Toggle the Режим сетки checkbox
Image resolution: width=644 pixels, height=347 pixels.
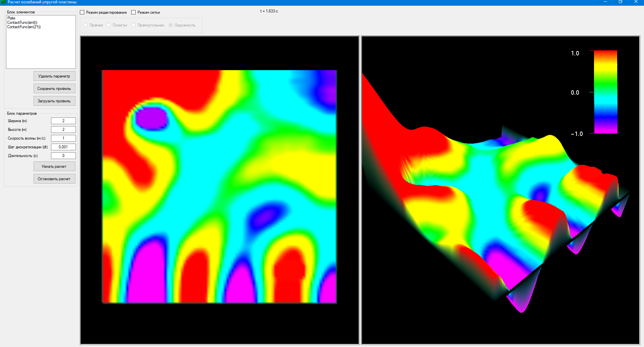click(134, 12)
